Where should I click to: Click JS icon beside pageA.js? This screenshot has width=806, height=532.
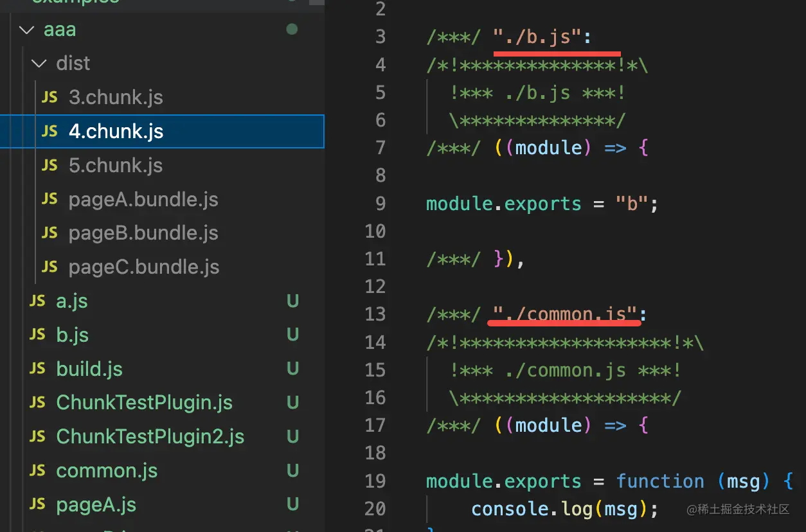pyautogui.click(x=38, y=504)
